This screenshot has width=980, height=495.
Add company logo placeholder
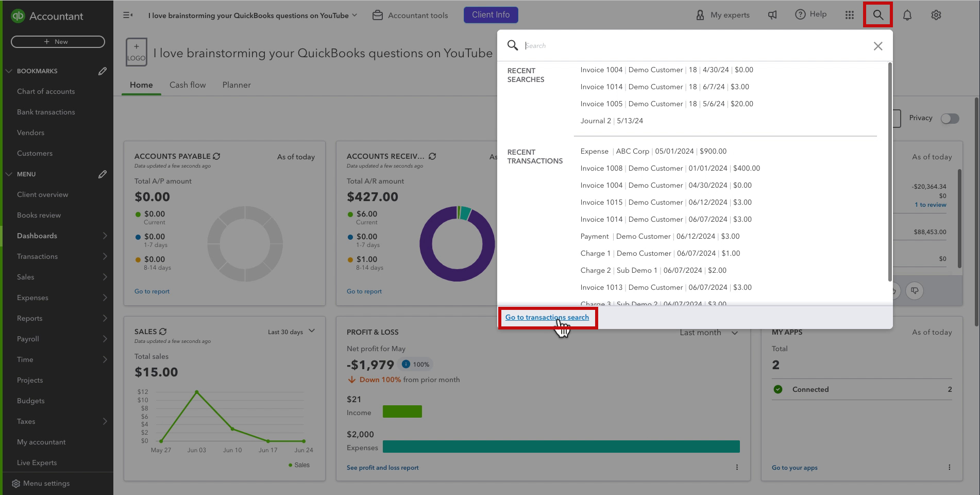(137, 52)
